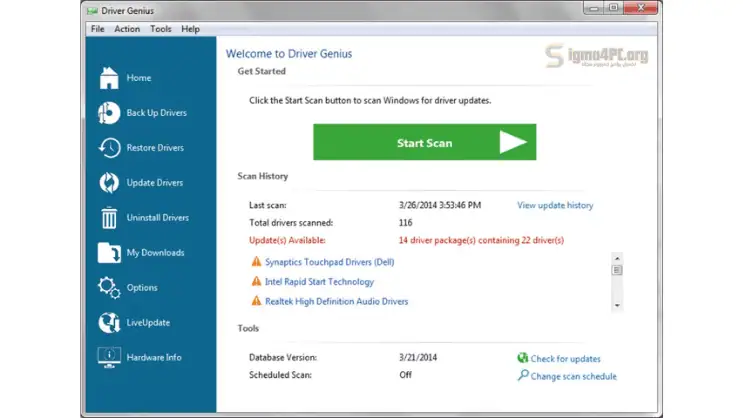This screenshot has height=418, width=743.
Task: Open the Change scan schedule link
Action: tap(573, 376)
